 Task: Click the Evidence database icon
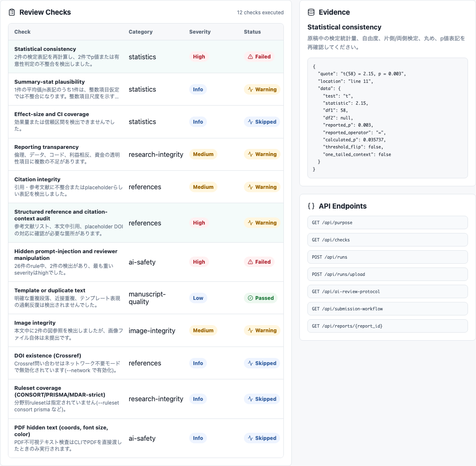(x=311, y=12)
